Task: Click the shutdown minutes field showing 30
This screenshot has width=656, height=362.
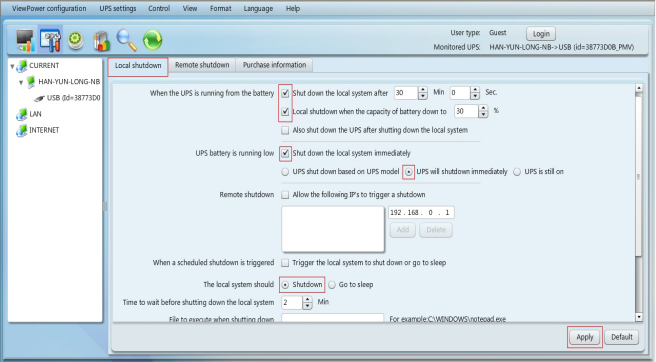Action: (406, 93)
